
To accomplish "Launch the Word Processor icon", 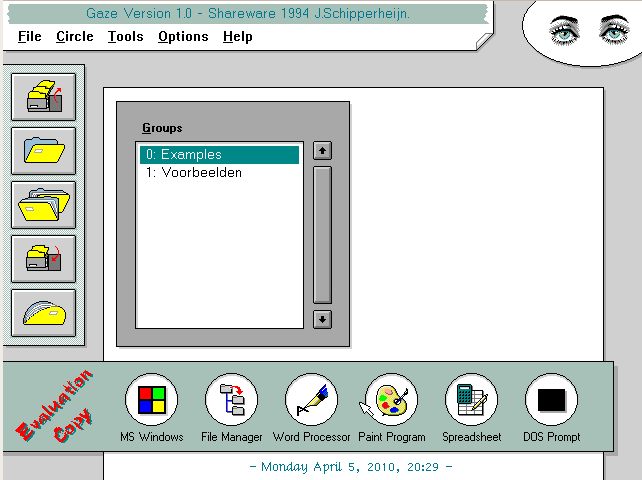I will (311, 399).
